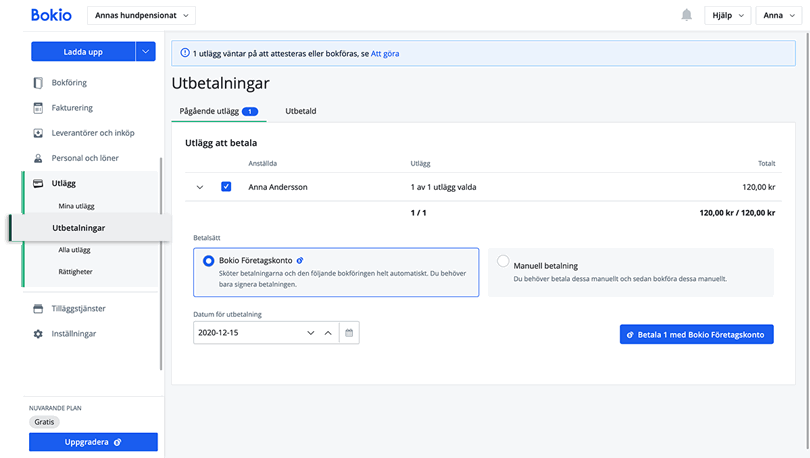
Task: Select Bokio Företagskonto payment method
Action: [x=208, y=261]
